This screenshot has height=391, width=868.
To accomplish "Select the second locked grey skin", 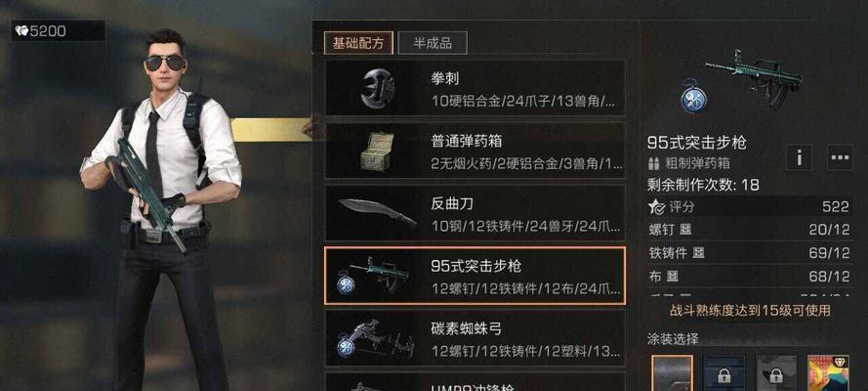I will 776,373.
